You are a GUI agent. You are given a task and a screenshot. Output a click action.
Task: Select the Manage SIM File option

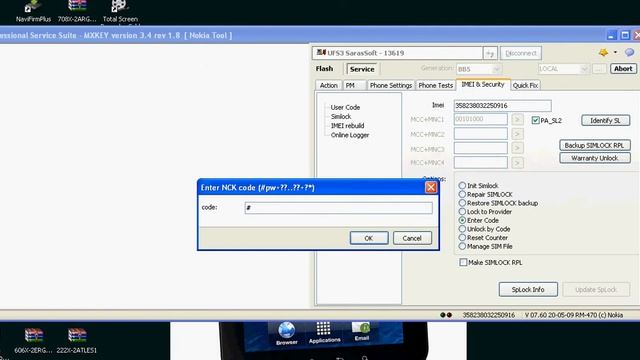[x=462, y=246]
